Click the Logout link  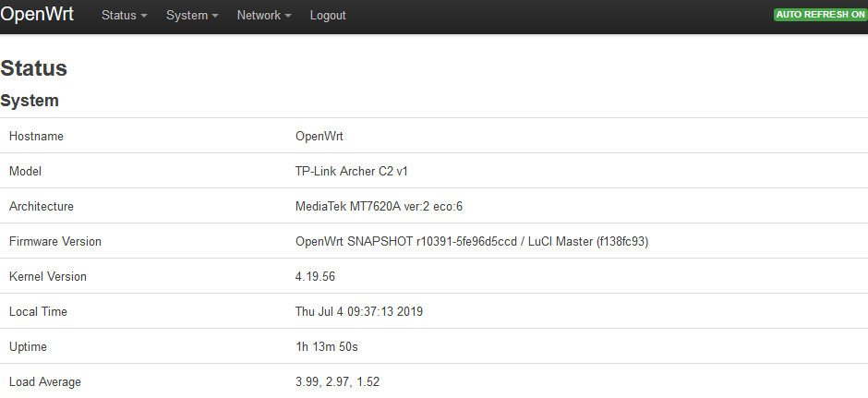click(328, 16)
